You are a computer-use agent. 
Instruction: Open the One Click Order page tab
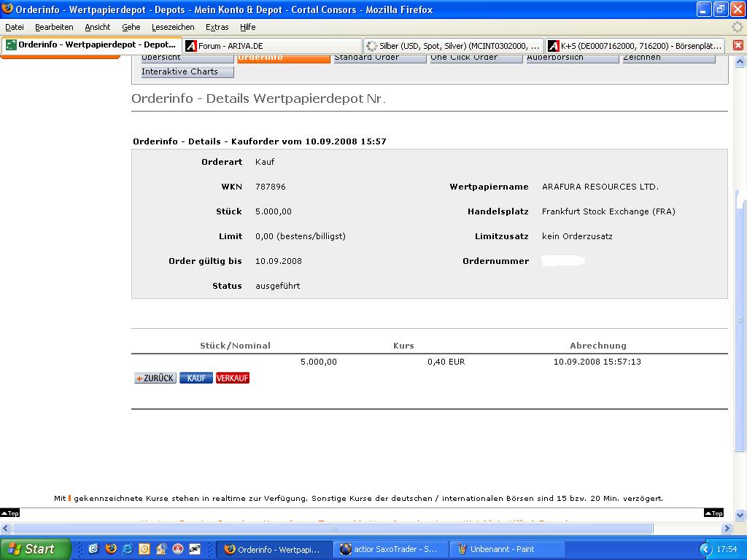click(476, 58)
